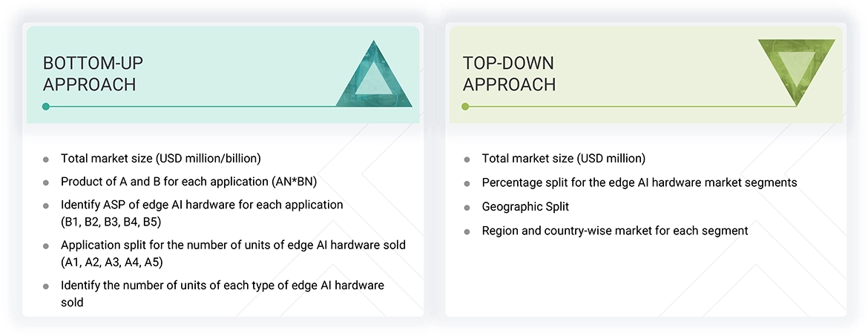Viewport: 868px width, 336px height.
Task: Click the teal line under Bottom-Up heading
Action: 193,107
